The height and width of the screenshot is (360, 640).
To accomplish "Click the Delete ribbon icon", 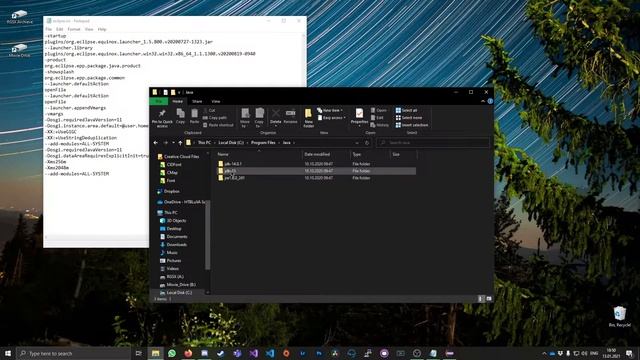I will [x=276, y=116].
